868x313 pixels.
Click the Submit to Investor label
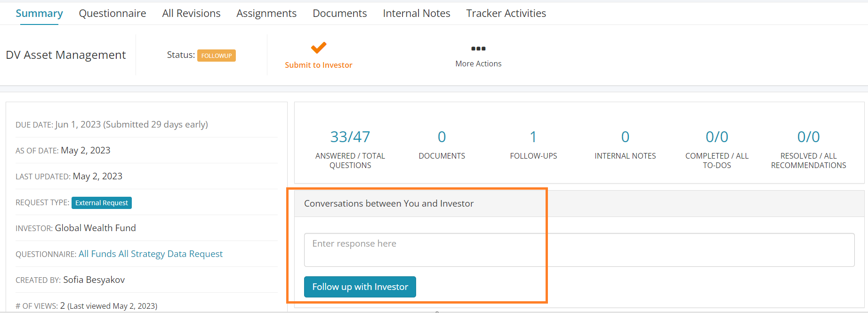tap(319, 65)
